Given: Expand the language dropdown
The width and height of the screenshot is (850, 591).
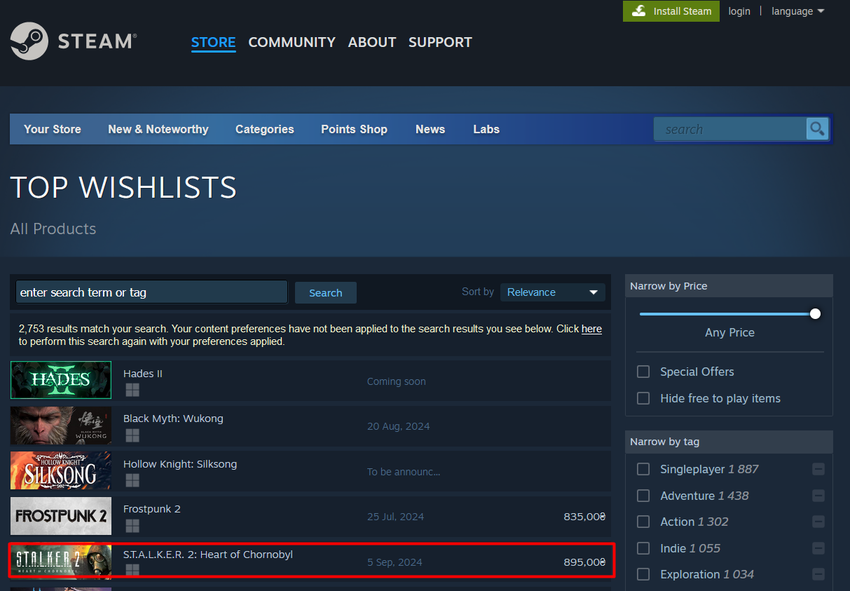Looking at the screenshot, I should point(797,11).
